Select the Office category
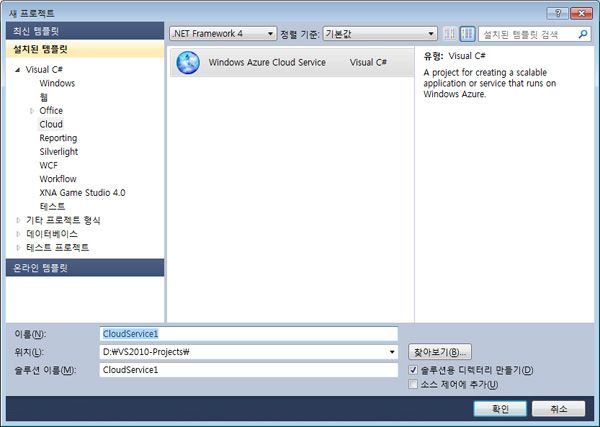 point(51,111)
